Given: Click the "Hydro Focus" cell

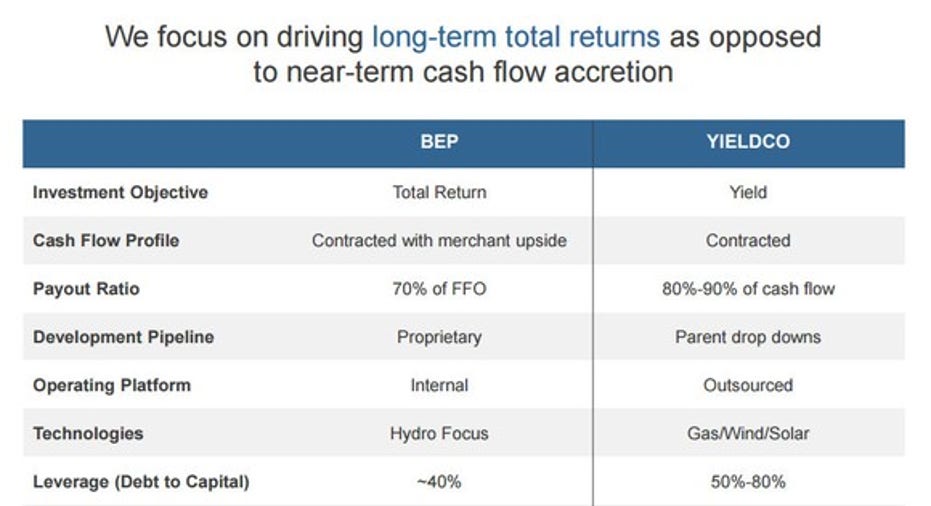Looking at the screenshot, I should click(439, 433).
